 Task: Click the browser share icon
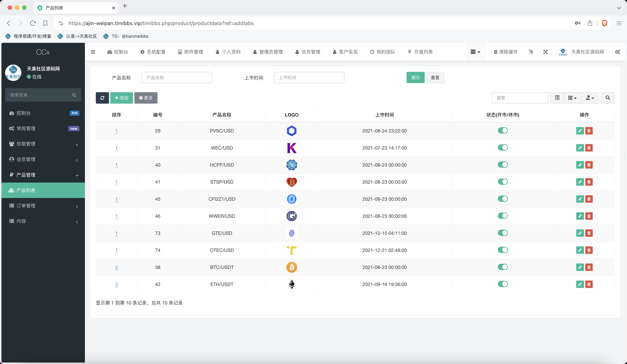coord(590,23)
